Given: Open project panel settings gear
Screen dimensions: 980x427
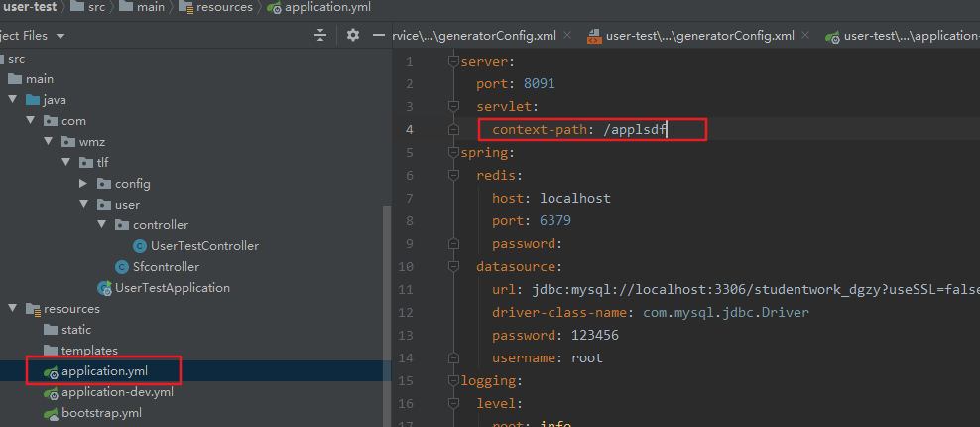Looking at the screenshot, I should tap(353, 35).
